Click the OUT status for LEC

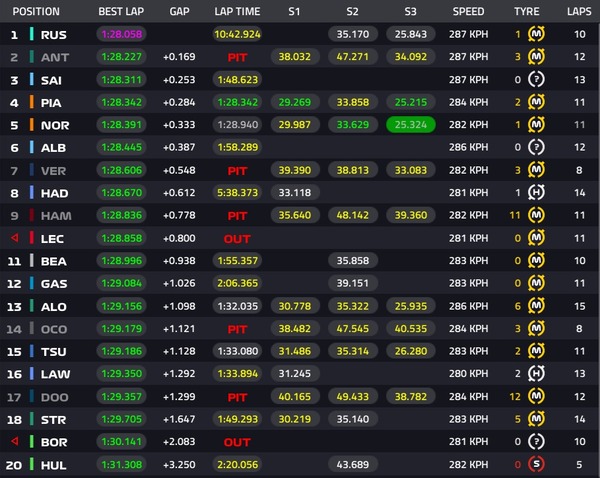tap(237, 239)
